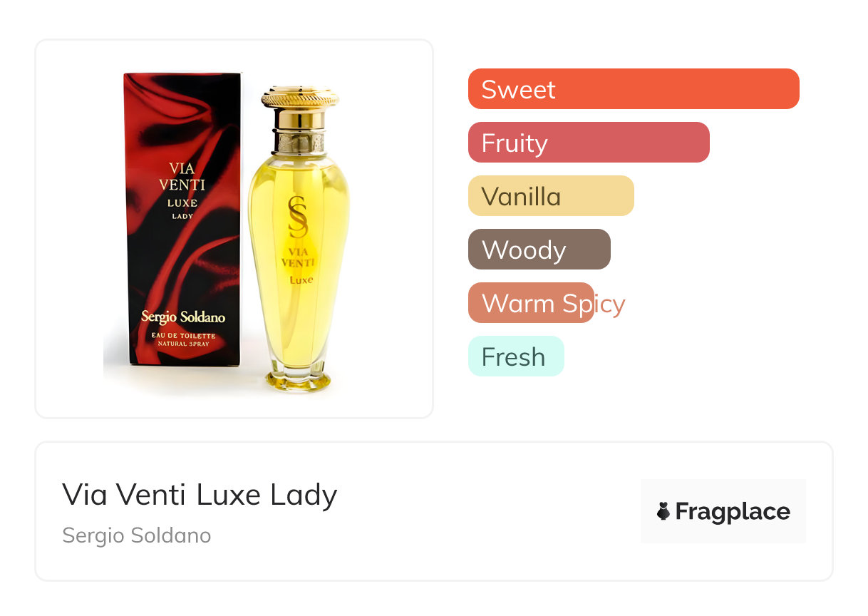Click the Fragplace brand name text
Viewport: 868px width, 616px height.
click(x=733, y=512)
